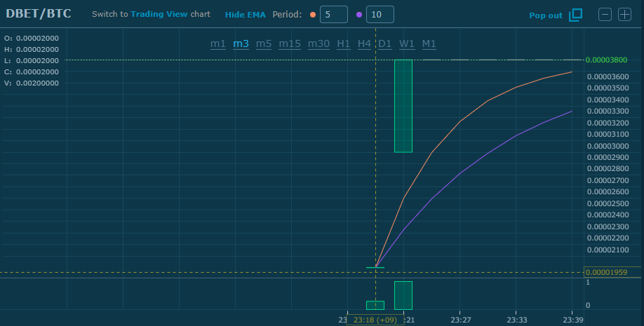Screen dimensions: 644x326
Task: Click the DBET/BTC pair title
Action: pyautogui.click(x=39, y=13)
